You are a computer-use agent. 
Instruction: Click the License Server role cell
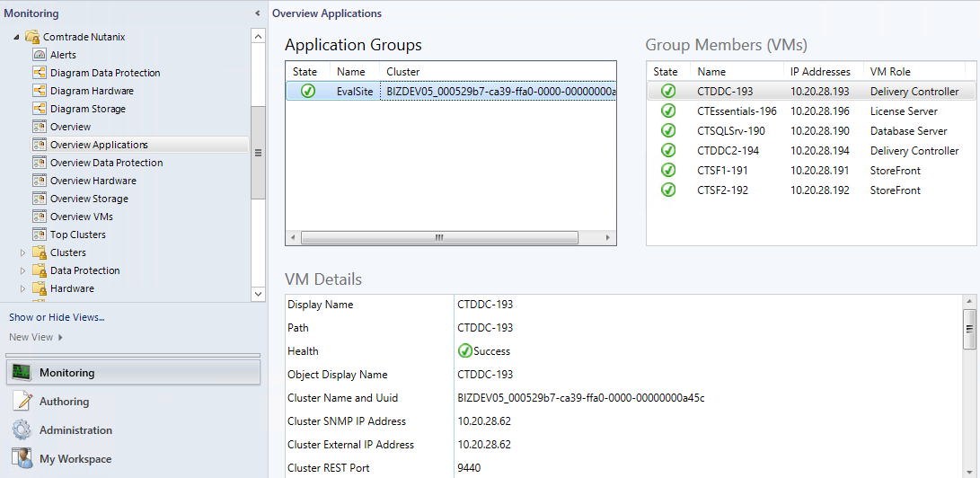click(x=904, y=111)
